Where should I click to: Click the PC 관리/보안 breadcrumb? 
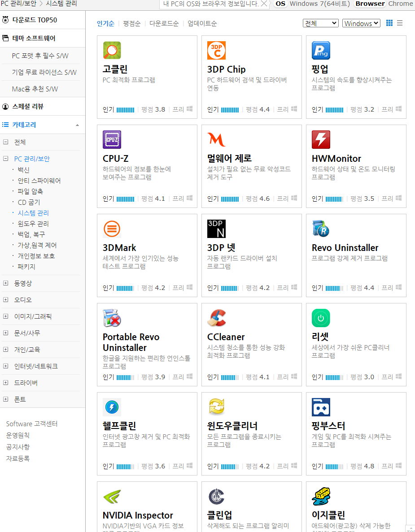coord(18,4)
